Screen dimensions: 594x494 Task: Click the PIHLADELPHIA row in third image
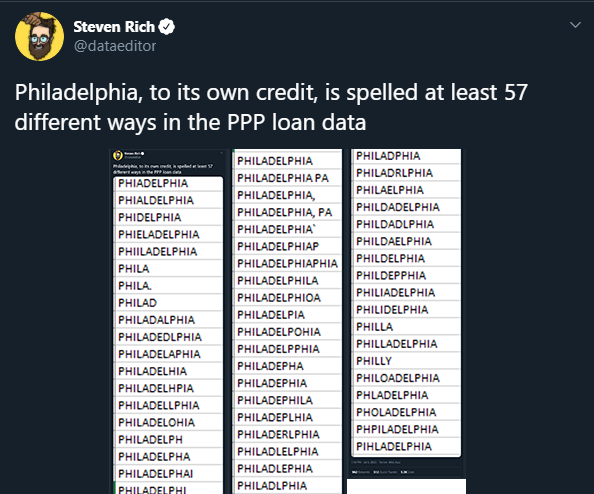pyautogui.click(x=406, y=446)
